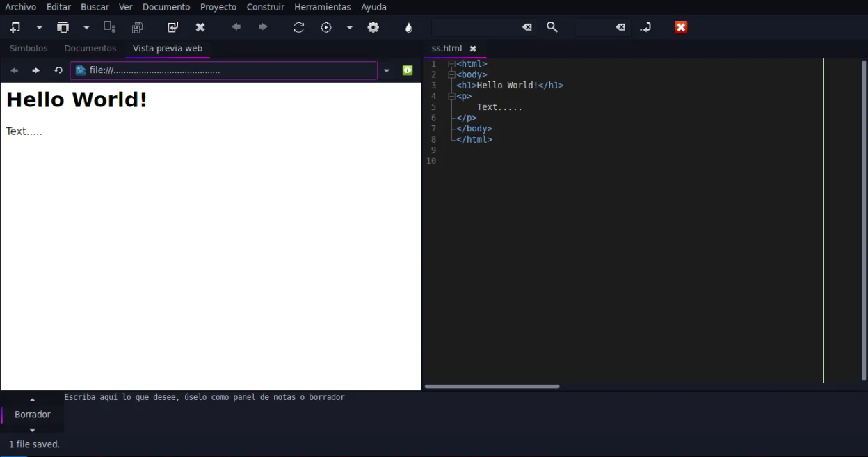Viewport: 868px width, 457px height.
Task: Open the Archivo menu
Action: coord(21,7)
